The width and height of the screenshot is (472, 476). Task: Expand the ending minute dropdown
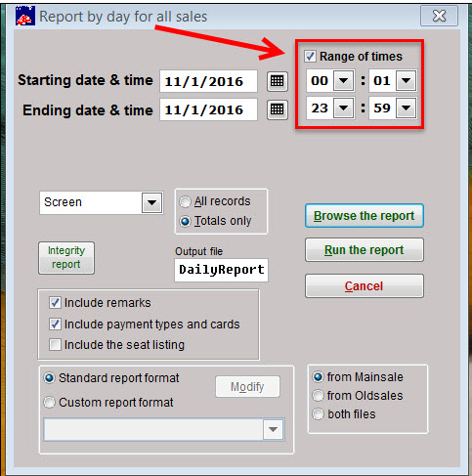pos(406,108)
